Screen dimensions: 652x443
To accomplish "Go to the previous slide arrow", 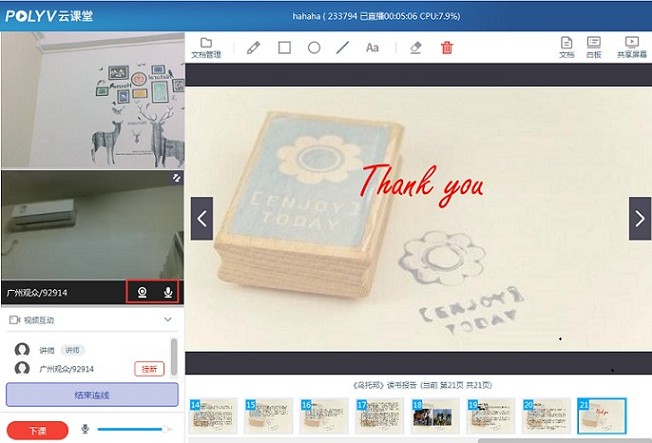I will pyautogui.click(x=202, y=218).
